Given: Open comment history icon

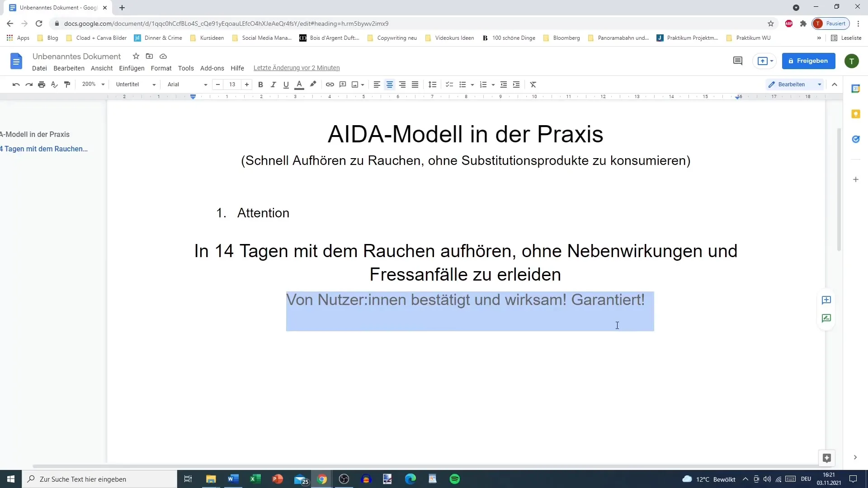Looking at the screenshot, I should (738, 61).
